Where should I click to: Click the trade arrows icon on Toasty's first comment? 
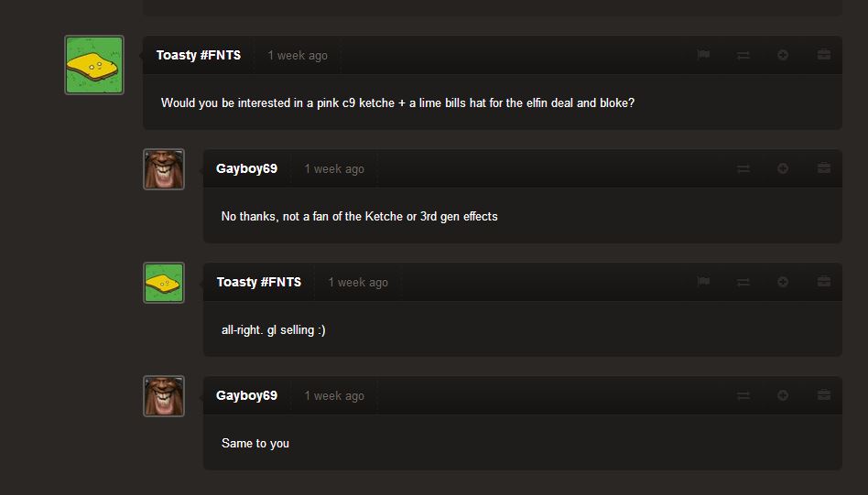pyautogui.click(x=743, y=55)
